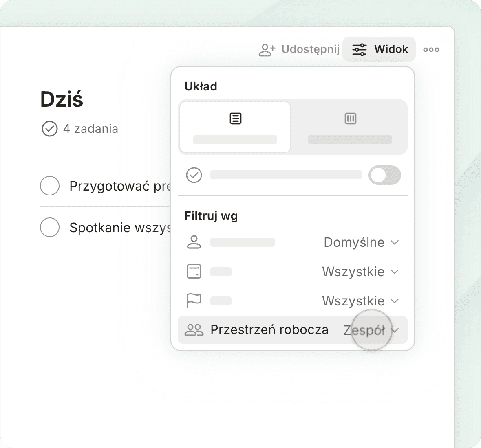The image size is (481, 448).
Task: Expand the Wszystkie dropdown next to calendar
Action: pos(360,272)
